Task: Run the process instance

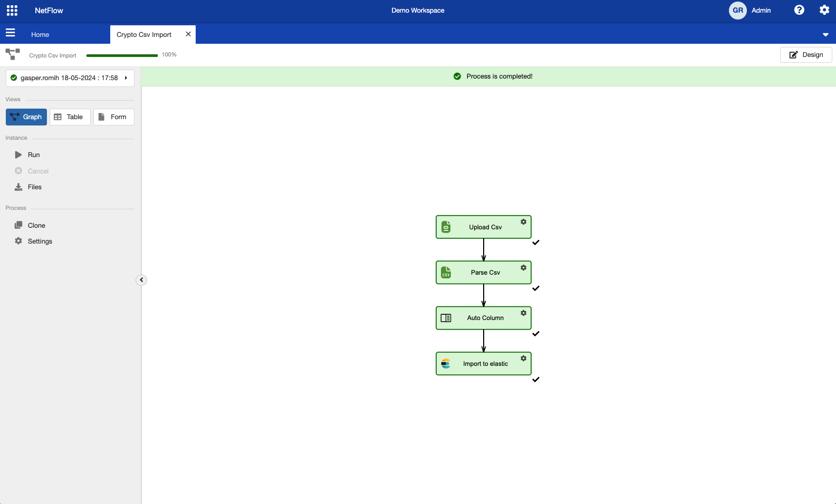Action: click(33, 155)
